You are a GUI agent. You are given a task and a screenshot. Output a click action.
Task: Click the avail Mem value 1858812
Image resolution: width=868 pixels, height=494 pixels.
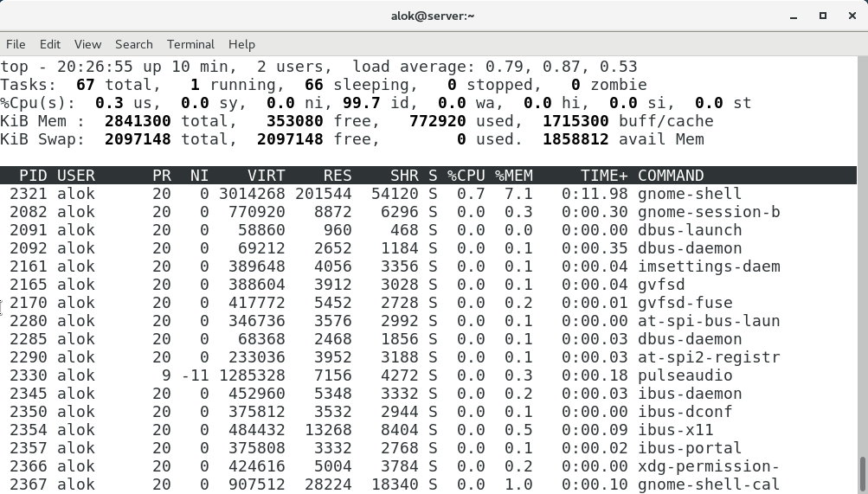(x=575, y=139)
